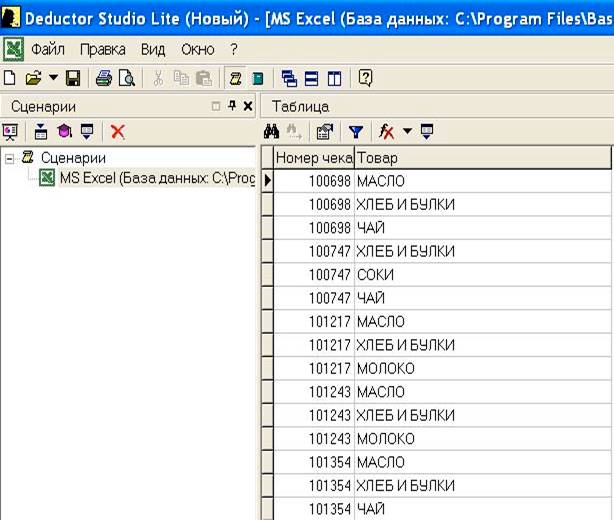The height and width of the screenshot is (520, 614).
Task: Open the Вид menu
Action: point(153,50)
